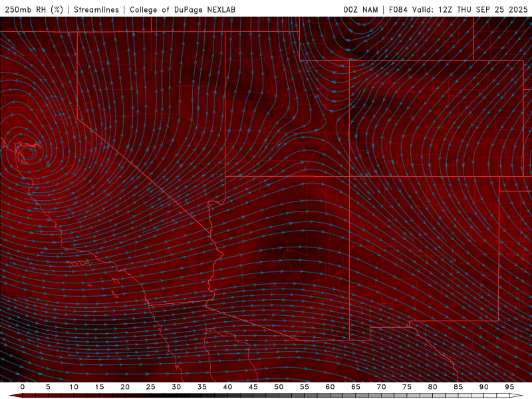Click the 90 label on the color scale
Image resolution: width=532 pixels, height=399 pixels.
pyautogui.click(x=483, y=387)
